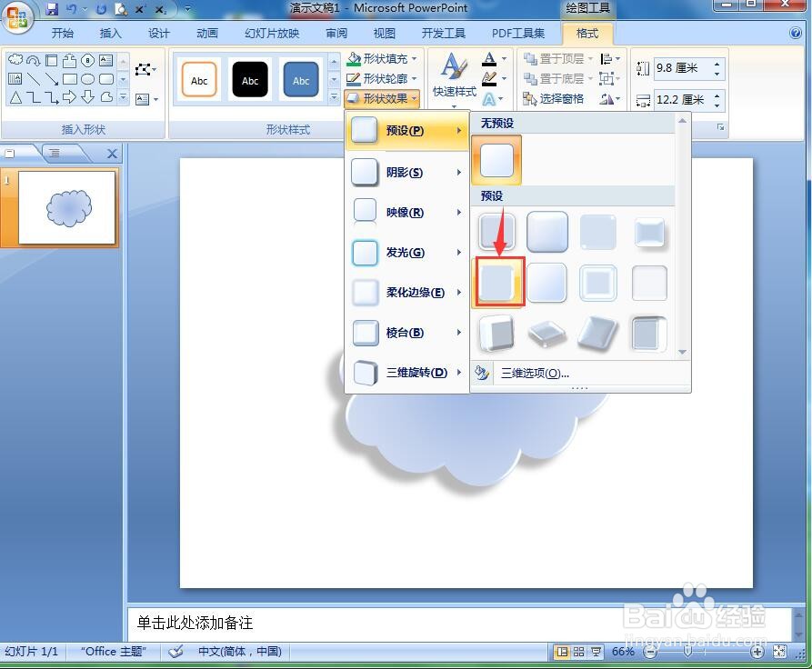Open text effects glowing A dropdown
The image size is (812, 669).
pos(494,98)
